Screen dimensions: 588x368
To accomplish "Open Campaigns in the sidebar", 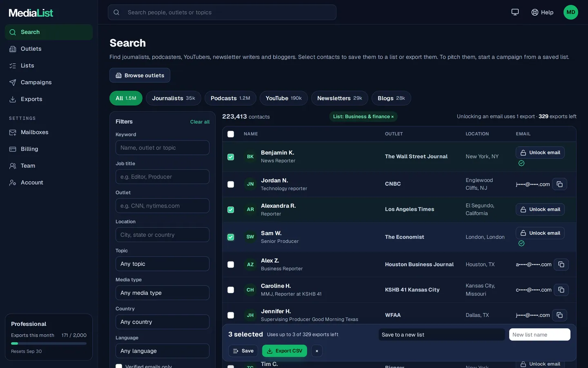I will click(49, 82).
